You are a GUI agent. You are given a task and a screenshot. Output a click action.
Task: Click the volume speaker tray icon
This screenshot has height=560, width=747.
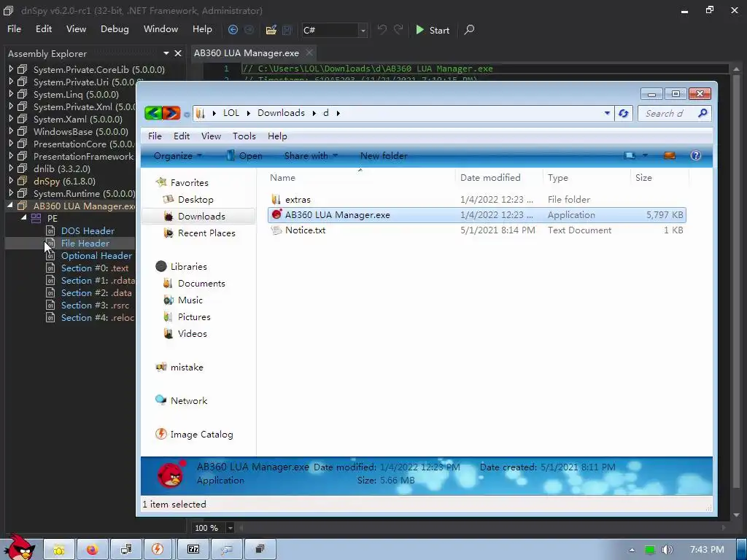point(667,550)
